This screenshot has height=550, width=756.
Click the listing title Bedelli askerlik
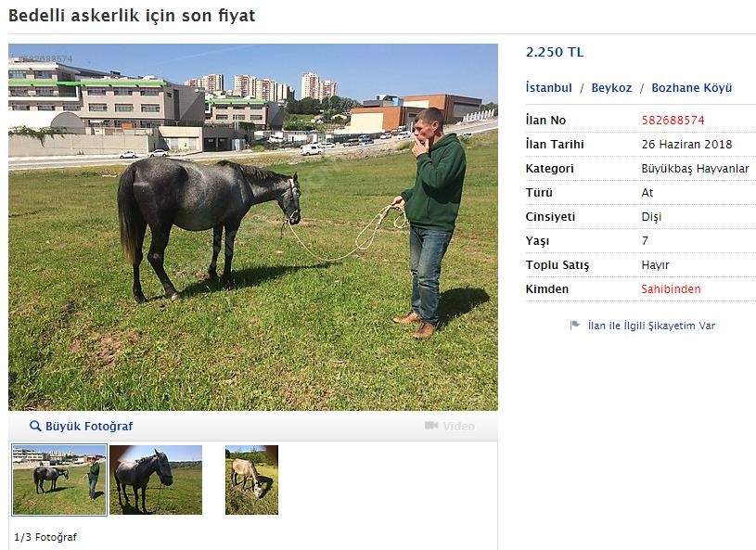pyautogui.click(x=132, y=16)
